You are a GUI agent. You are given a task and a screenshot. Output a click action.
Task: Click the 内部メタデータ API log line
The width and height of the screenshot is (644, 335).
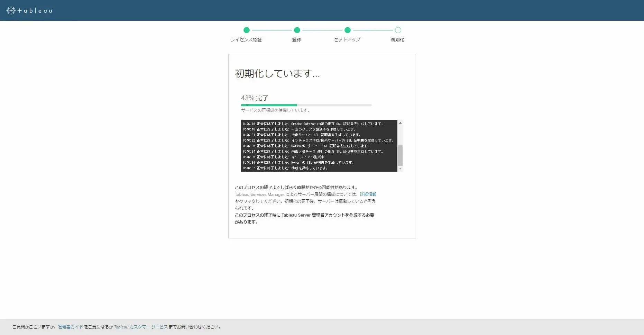pyautogui.click(x=313, y=151)
